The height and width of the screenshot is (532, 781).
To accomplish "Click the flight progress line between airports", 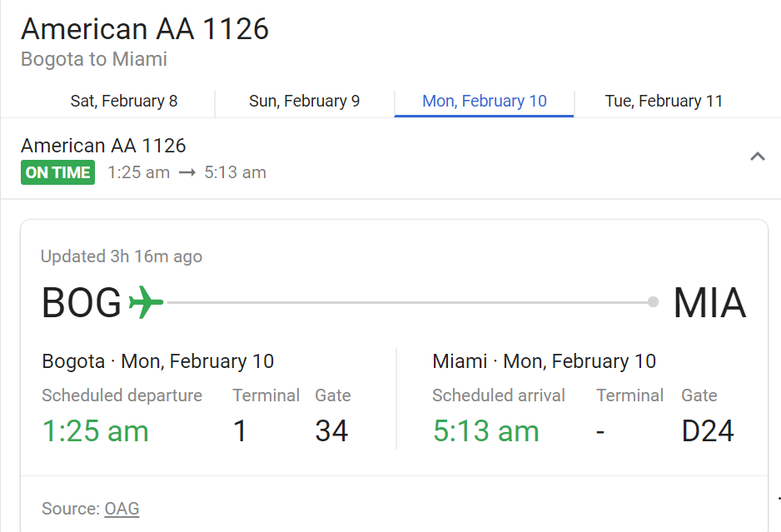I will (408, 302).
